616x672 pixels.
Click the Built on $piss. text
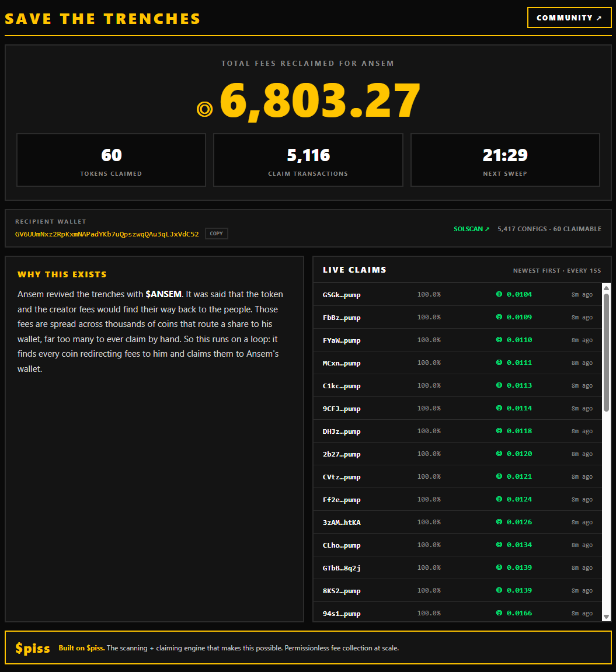tap(81, 648)
